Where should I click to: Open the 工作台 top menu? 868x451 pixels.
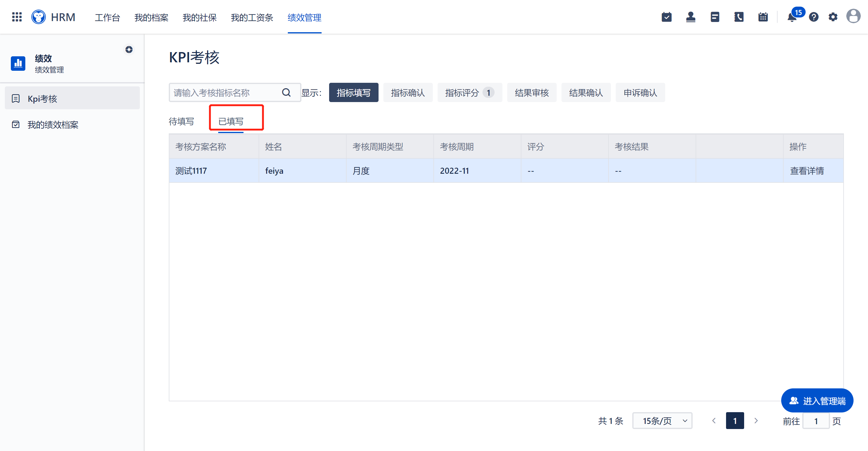(x=108, y=17)
